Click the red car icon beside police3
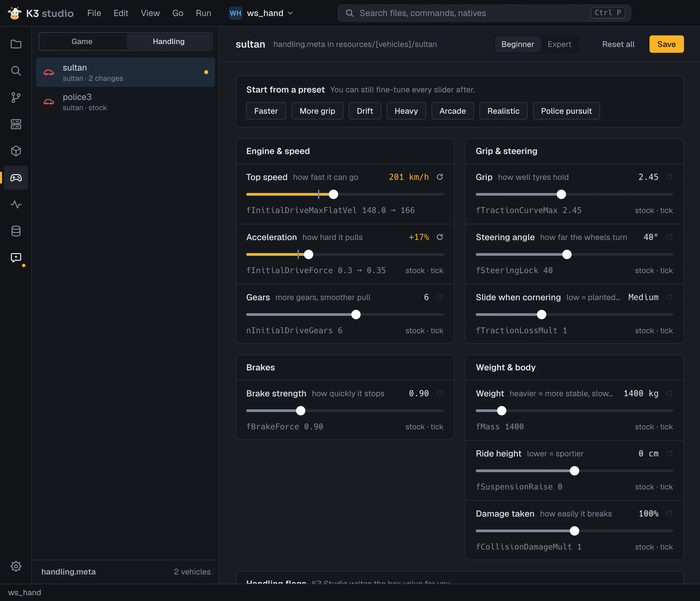Screen dimensions: 700x601 (x=49, y=102)
